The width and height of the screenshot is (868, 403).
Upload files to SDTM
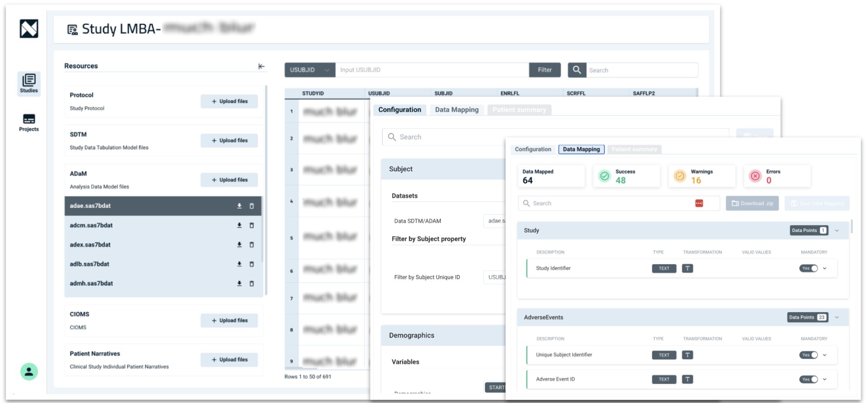click(x=229, y=141)
